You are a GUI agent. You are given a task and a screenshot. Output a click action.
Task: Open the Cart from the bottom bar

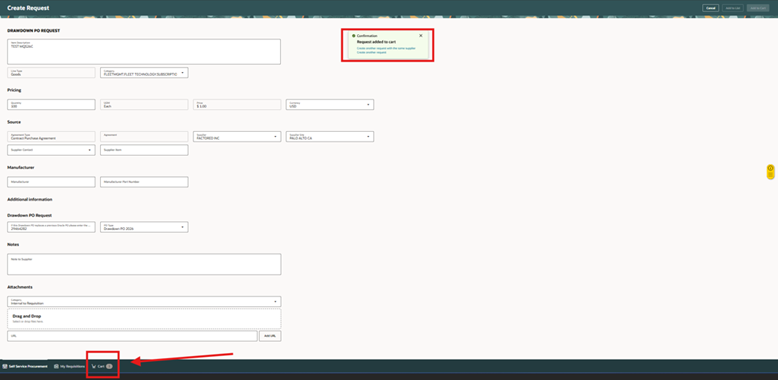point(102,366)
